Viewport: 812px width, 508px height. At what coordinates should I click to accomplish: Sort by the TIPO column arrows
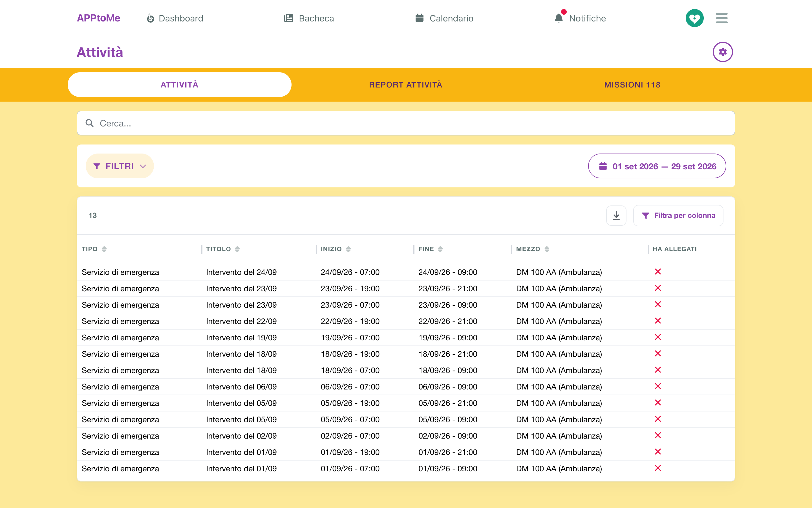click(x=104, y=249)
